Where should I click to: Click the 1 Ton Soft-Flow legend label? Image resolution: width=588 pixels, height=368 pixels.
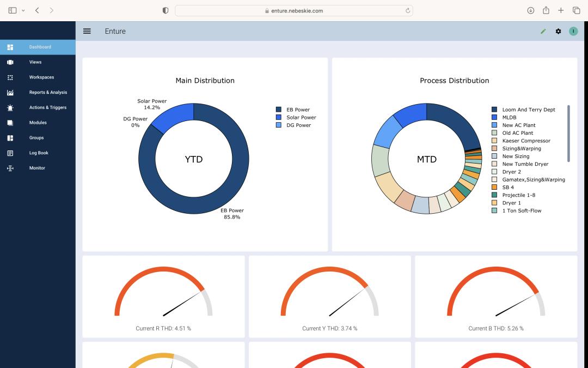point(522,211)
